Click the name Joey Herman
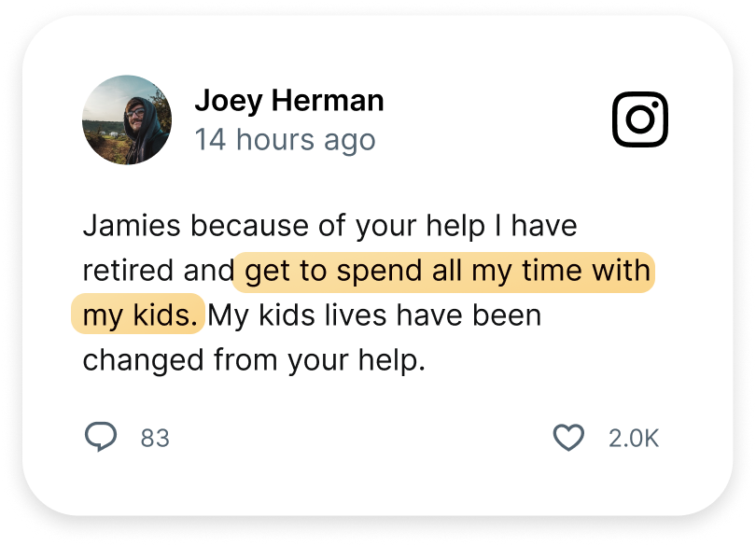 (x=288, y=101)
